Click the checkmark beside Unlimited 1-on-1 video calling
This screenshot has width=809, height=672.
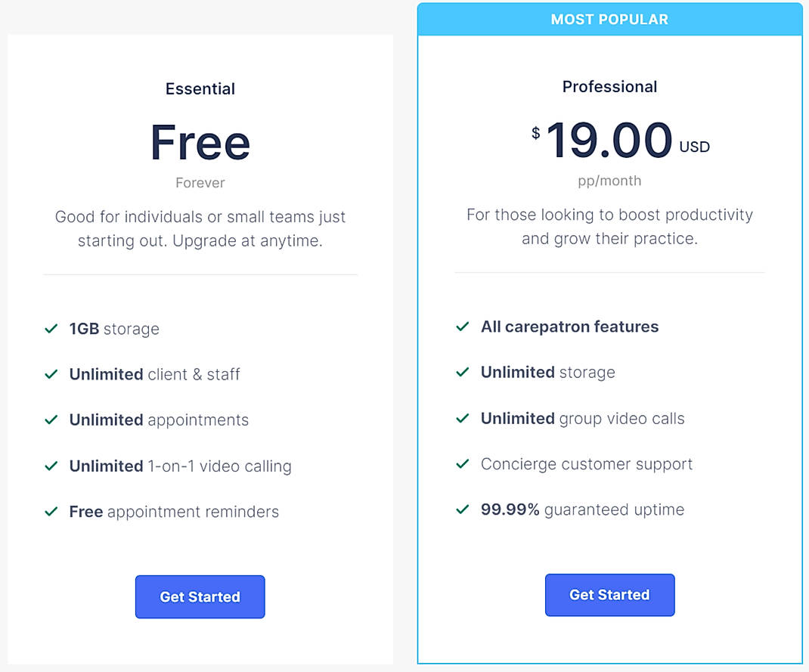(51, 466)
